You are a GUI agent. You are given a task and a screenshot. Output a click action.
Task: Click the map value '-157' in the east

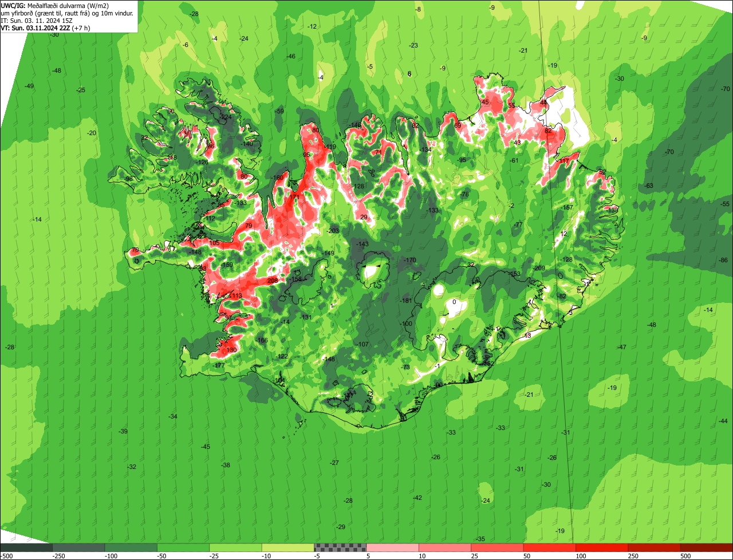click(x=567, y=207)
